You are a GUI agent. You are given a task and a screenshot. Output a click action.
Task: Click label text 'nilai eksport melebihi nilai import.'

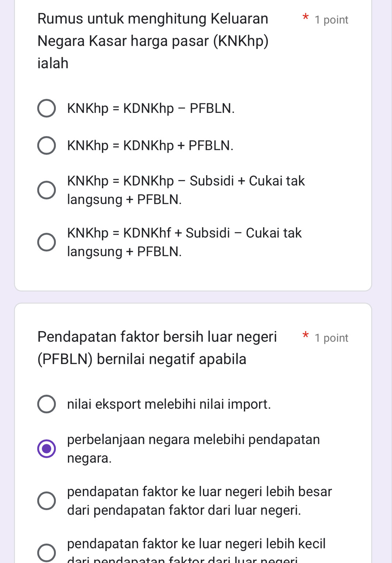(x=169, y=404)
